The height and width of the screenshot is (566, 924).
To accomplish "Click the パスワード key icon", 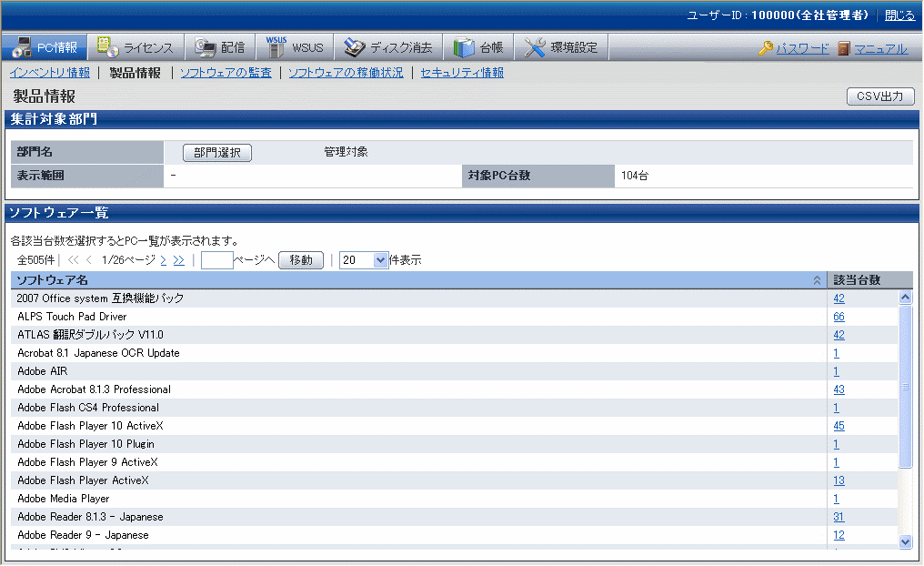I will (x=766, y=49).
